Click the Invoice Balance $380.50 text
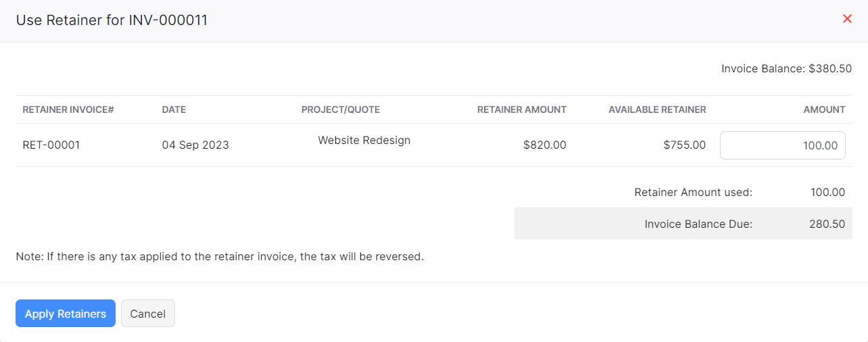Screen dimensions: 868x342 pyautogui.click(x=786, y=68)
